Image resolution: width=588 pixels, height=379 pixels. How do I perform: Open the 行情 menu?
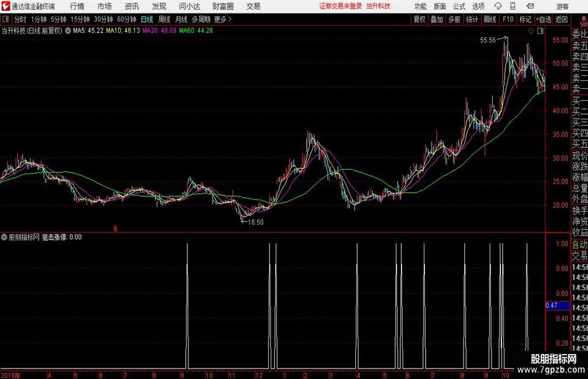(x=77, y=6)
